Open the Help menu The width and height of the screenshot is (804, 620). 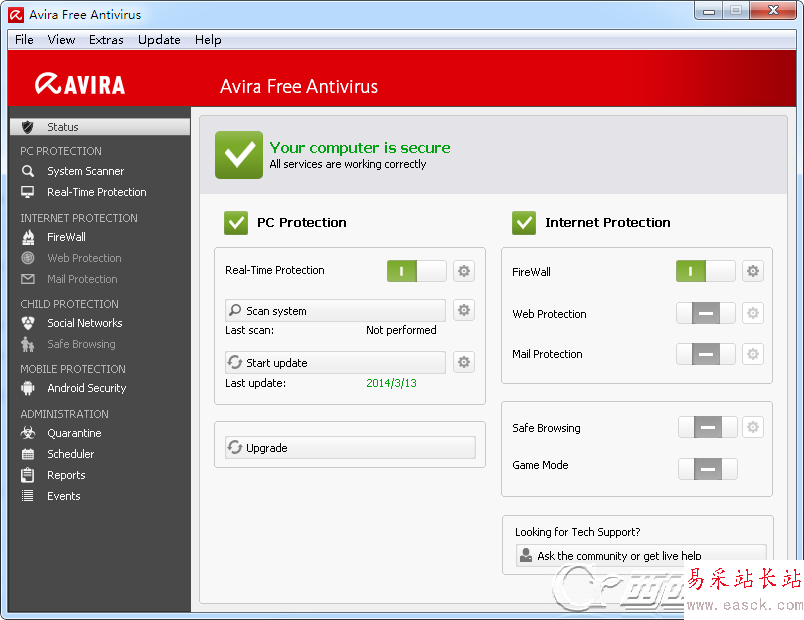208,39
